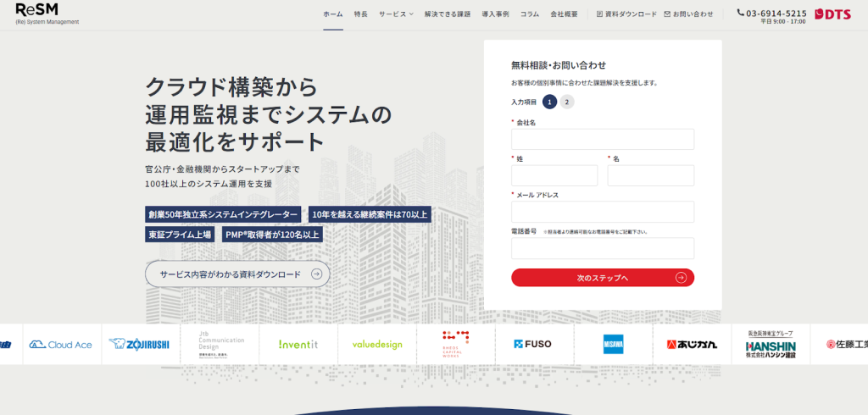Click the phone icon beside 03-6914-5215
This screenshot has width=868, height=415.
740,14
